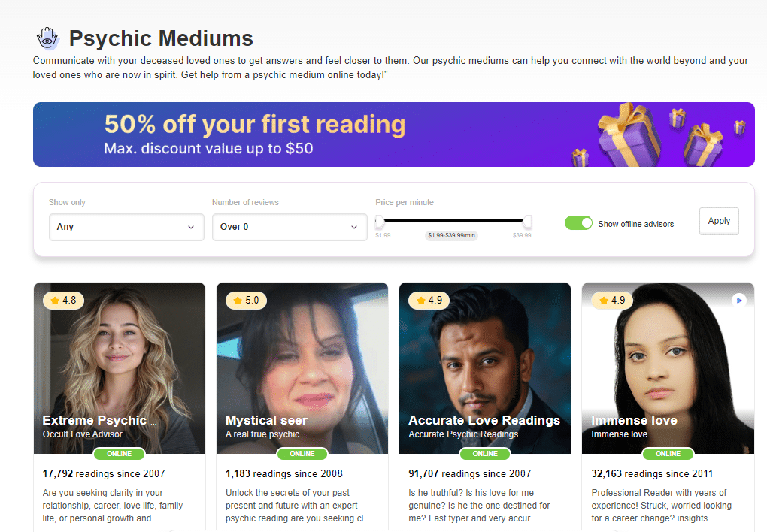Click the video play icon on Immense love
Viewport: 767px width, 532px height.
click(x=739, y=300)
